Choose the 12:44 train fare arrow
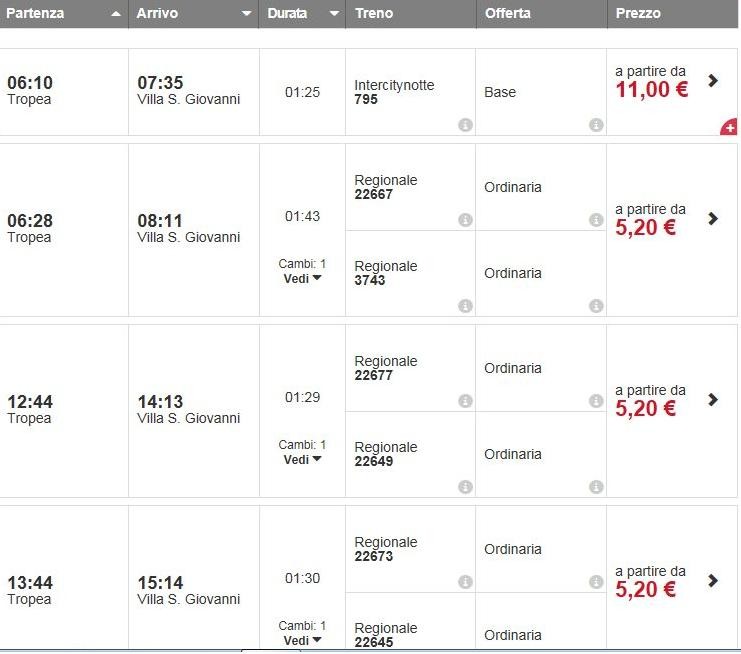741x654 pixels. pyautogui.click(x=713, y=400)
